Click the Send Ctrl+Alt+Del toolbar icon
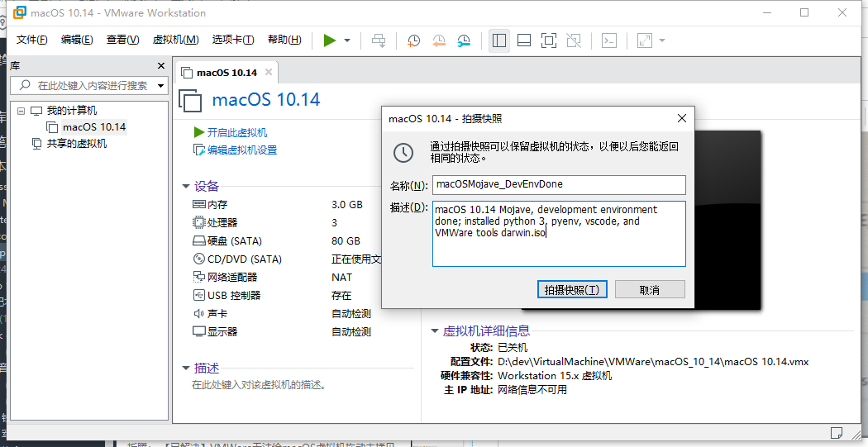Image resolution: width=868 pixels, height=447 pixels. click(x=379, y=40)
